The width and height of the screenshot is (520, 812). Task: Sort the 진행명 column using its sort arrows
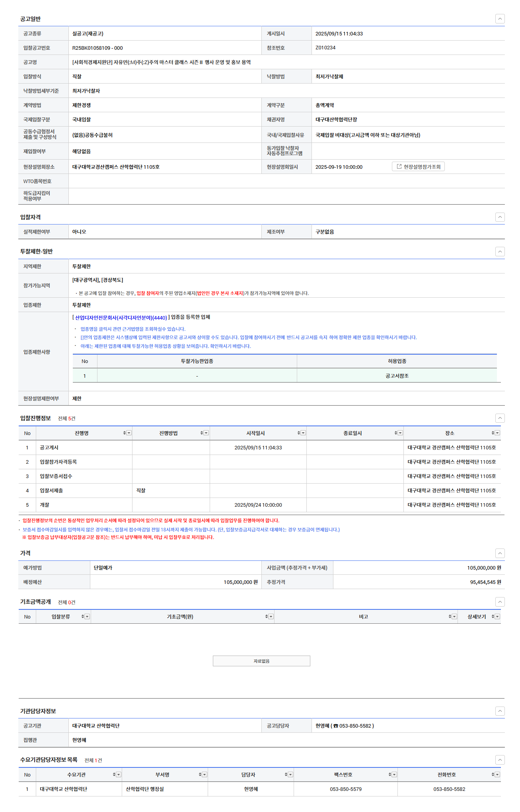[125, 433]
